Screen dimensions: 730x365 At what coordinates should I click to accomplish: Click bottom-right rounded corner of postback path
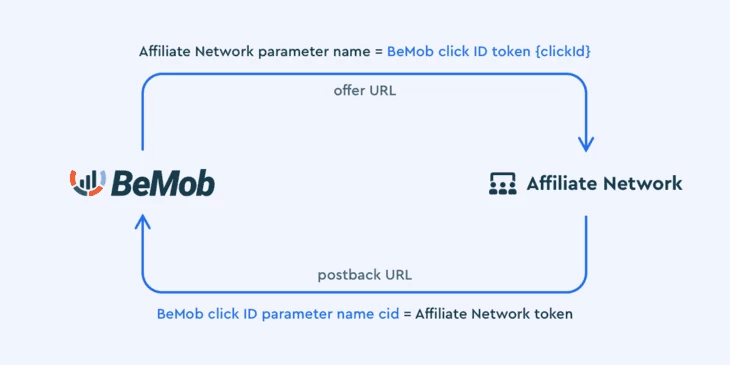point(576,283)
